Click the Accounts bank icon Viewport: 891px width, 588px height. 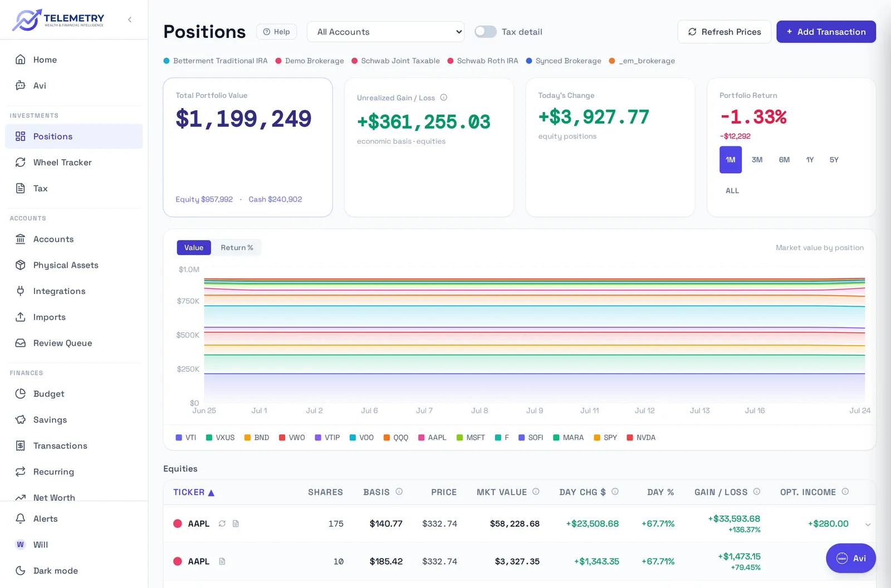pyautogui.click(x=21, y=239)
